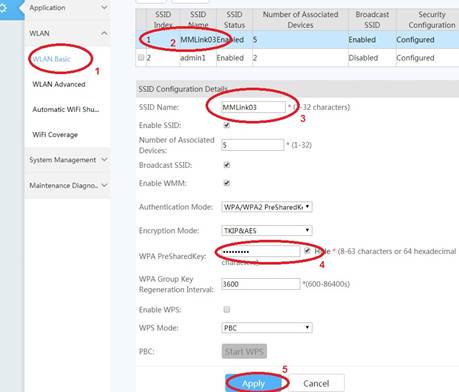
Task: Click the SSID Status column header
Action: click(234, 20)
